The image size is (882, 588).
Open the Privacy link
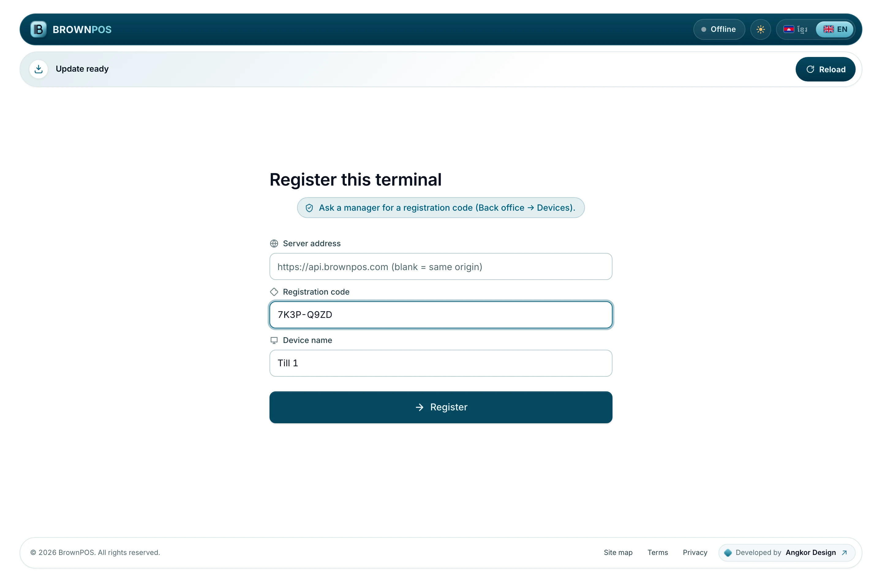coord(695,552)
